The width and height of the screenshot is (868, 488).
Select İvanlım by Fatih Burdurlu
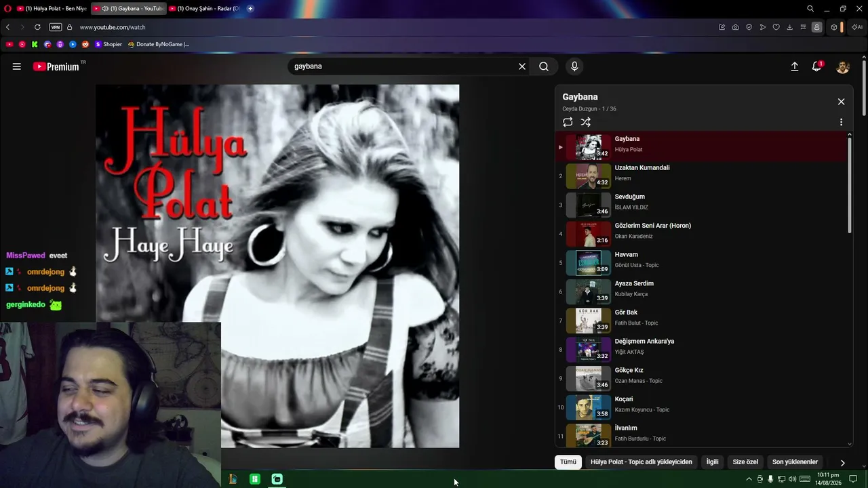coord(701,434)
